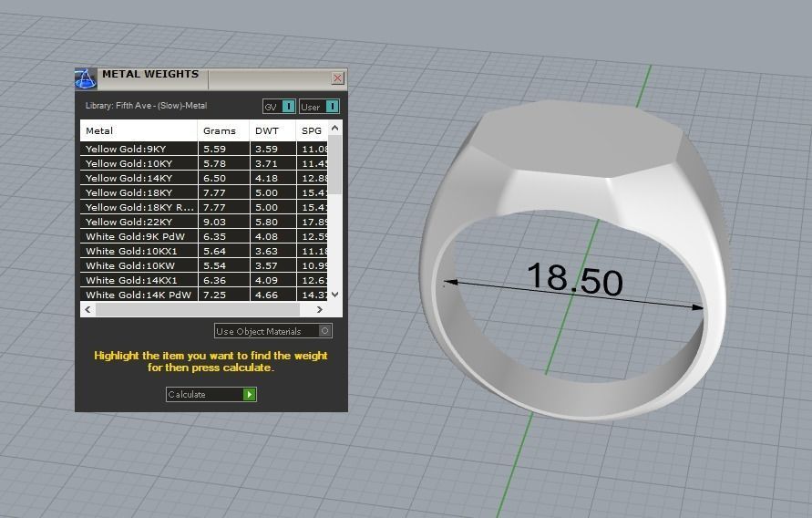This screenshot has height=518, width=812.
Task: Select the White Gold:10KX1 row
Action: coord(204,251)
